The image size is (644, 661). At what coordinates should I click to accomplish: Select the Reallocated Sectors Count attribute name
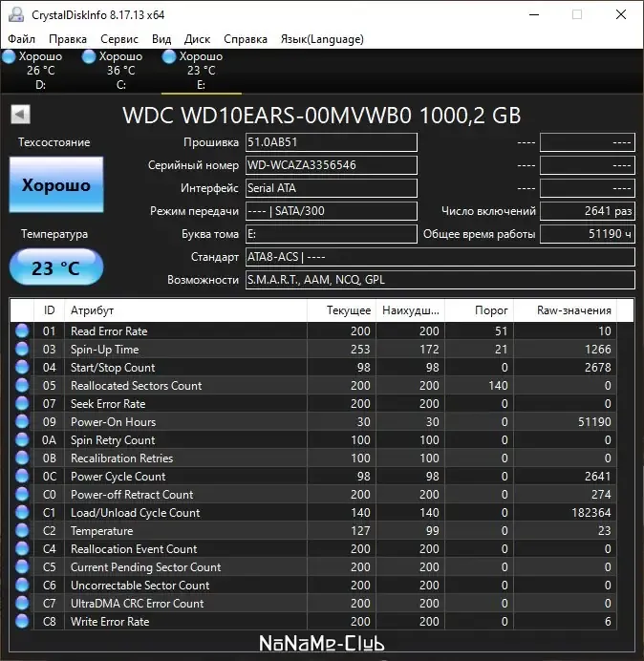coord(137,386)
